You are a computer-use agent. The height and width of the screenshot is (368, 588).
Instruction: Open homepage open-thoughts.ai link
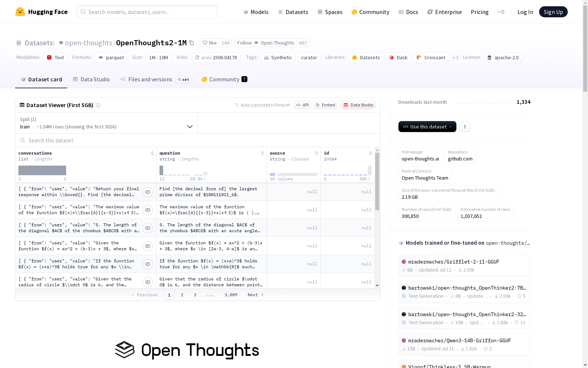[420, 155]
